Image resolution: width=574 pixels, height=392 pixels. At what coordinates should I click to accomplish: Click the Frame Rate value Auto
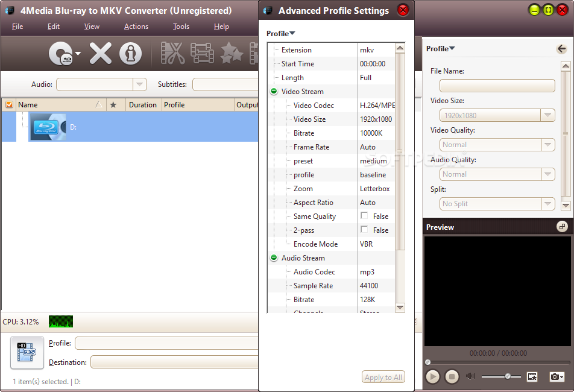(x=368, y=147)
